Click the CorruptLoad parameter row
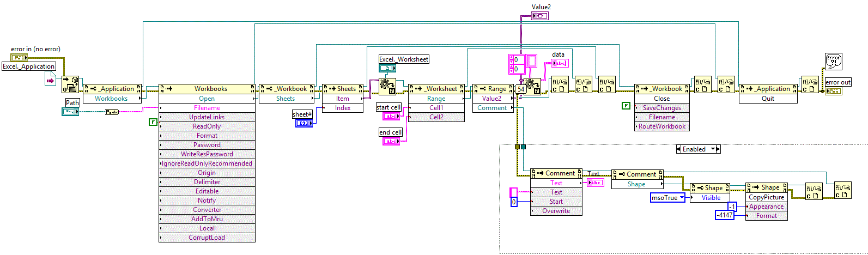Viewport: 868px width, 255px height. tap(207, 238)
